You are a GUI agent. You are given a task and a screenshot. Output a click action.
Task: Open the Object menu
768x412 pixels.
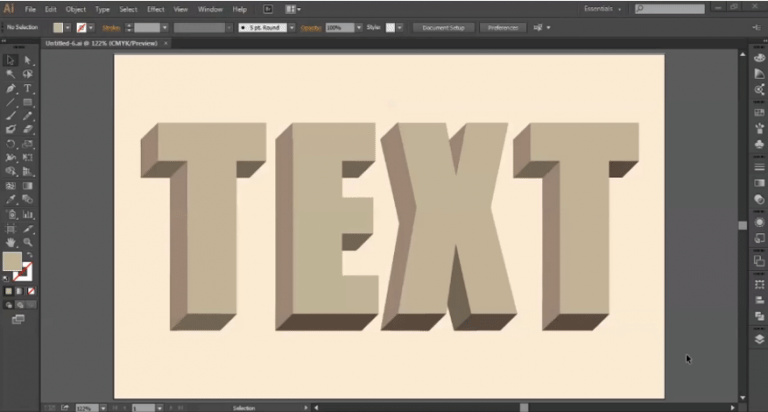coord(75,9)
